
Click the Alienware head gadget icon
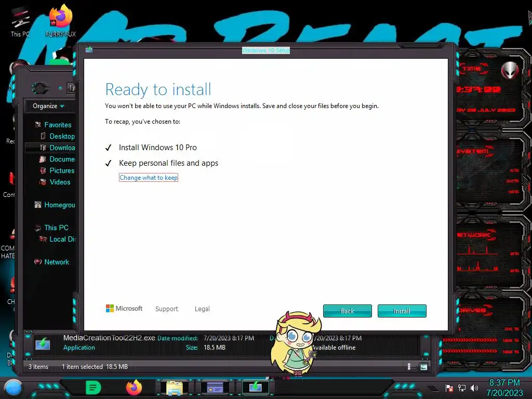pyautogui.click(x=510, y=71)
